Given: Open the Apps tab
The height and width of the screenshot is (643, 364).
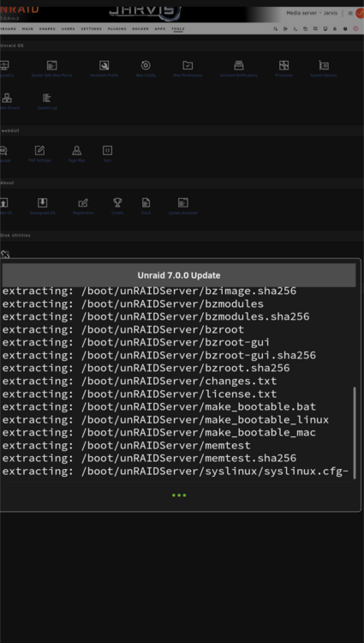Looking at the screenshot, I should 160,28.
